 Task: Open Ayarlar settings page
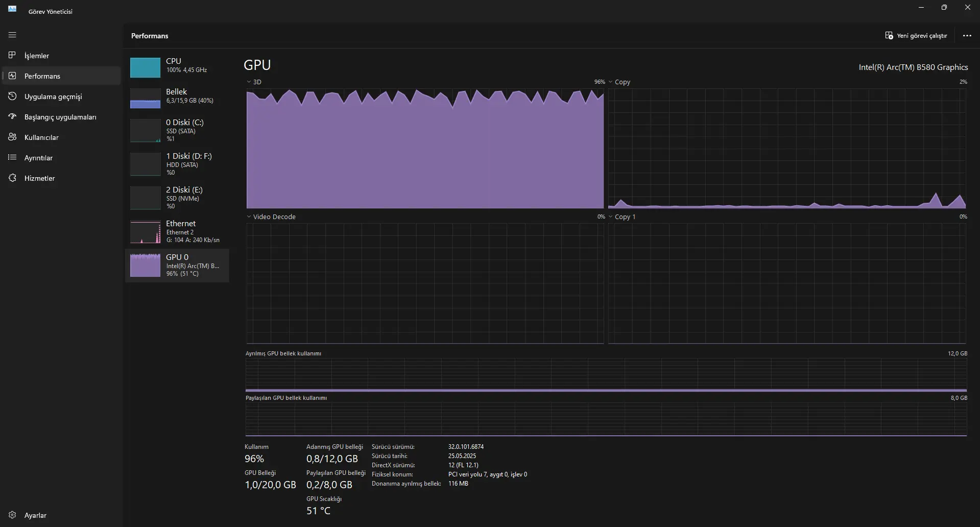[x=61, y=515]
